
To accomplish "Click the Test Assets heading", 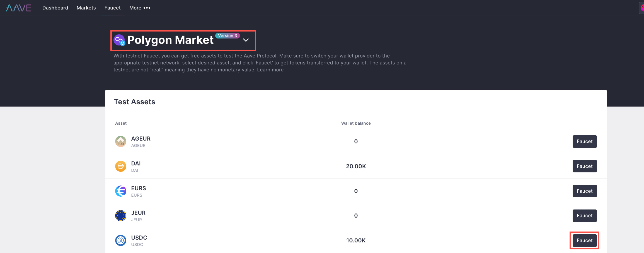I will pos(134,102).
